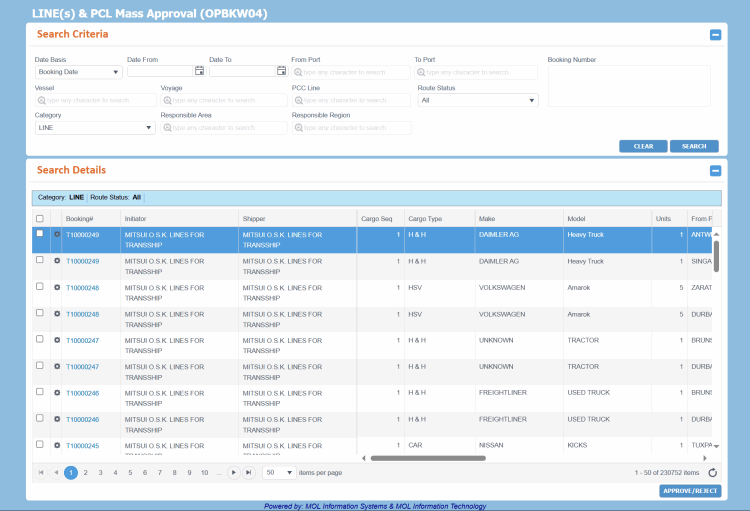This screenshot has width=750, height=511.
Task: Focus the Booking Number text area
Action: click(628, 85)
